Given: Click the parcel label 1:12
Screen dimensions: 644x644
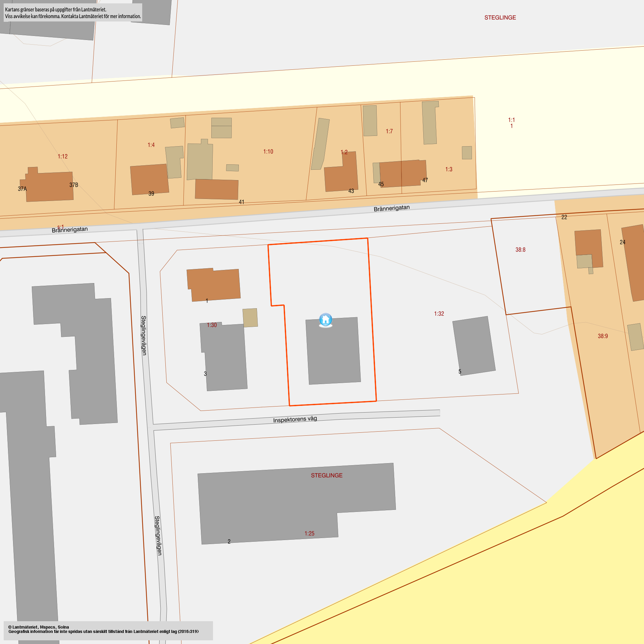Looking at the screenshot, I should (x=62, y=156).
